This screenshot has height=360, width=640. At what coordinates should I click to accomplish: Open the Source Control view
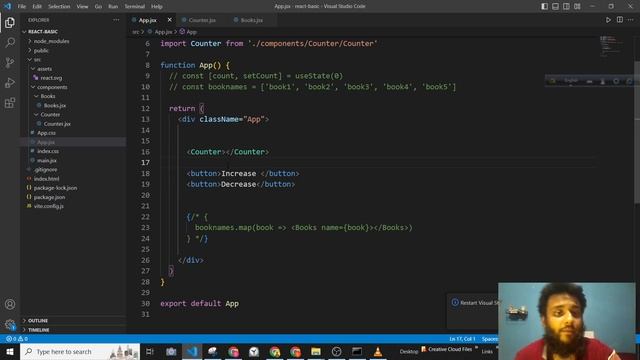tap(10, 62)
